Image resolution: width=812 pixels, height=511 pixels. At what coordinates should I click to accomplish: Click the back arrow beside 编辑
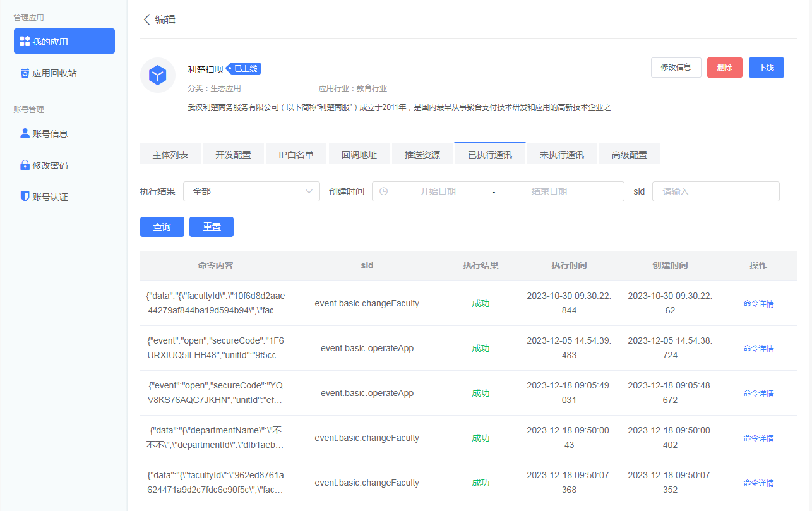145,20
